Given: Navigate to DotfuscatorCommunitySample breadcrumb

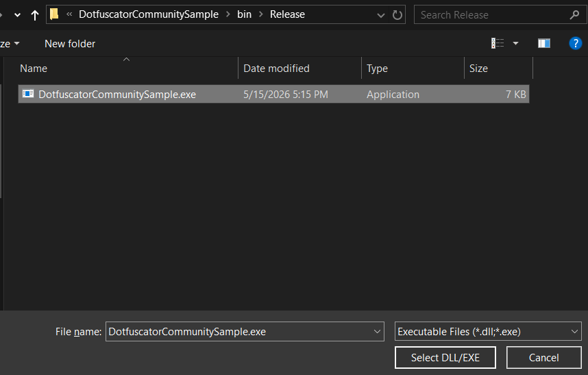Looking at the screenshot, I should (x=149, y=14).
